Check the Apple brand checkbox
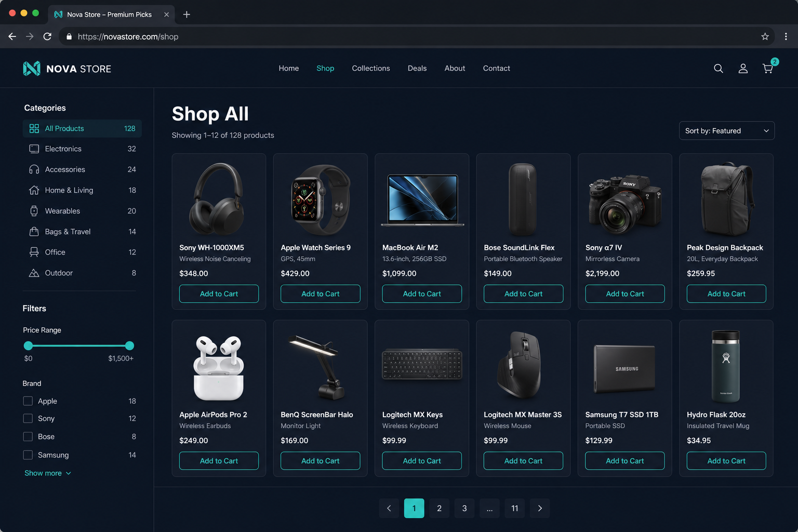The image size is (798, 532). 28,401
